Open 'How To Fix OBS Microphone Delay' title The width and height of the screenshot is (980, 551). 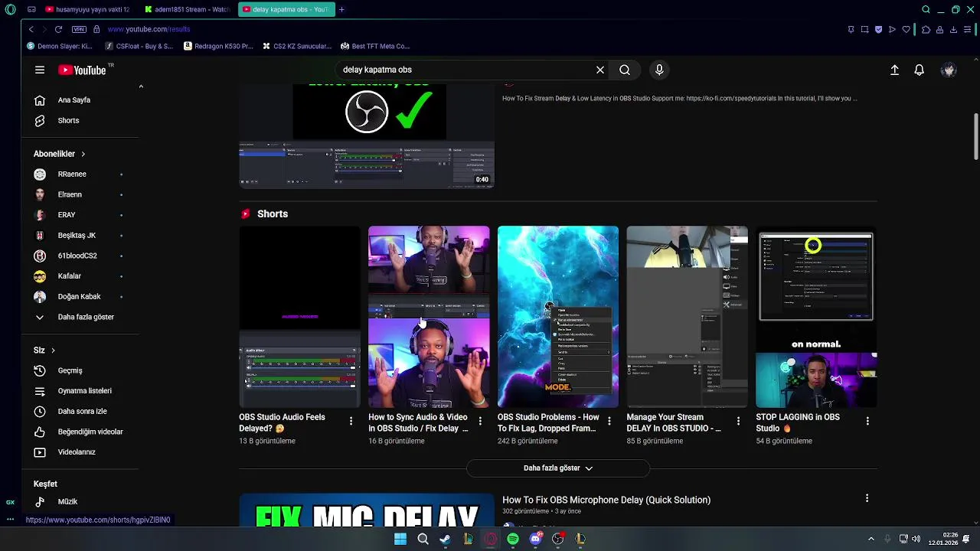[606, 500]
